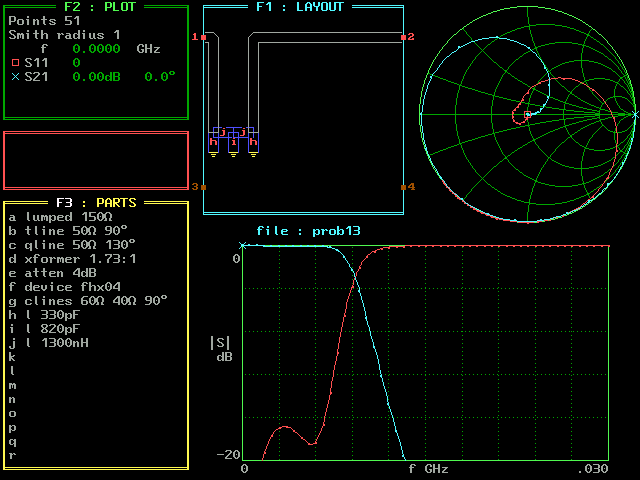Click the frequency value 0.0000 GHz
The image size is (640, 480).
(96, 49)
